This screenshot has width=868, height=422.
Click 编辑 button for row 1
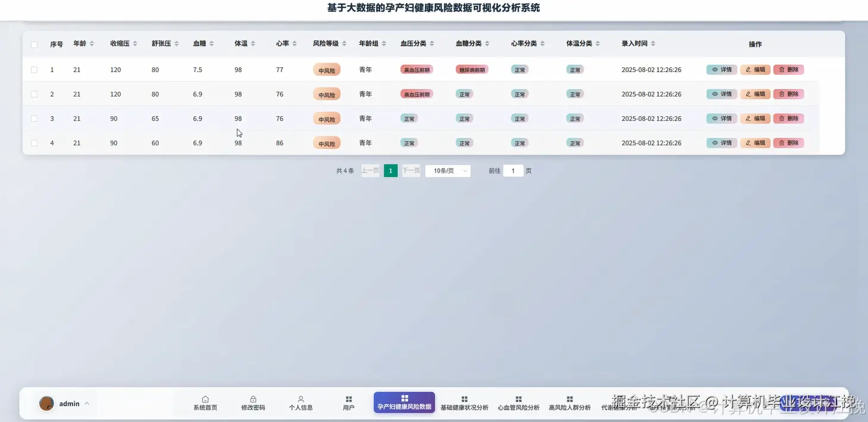tap(756, 70)
